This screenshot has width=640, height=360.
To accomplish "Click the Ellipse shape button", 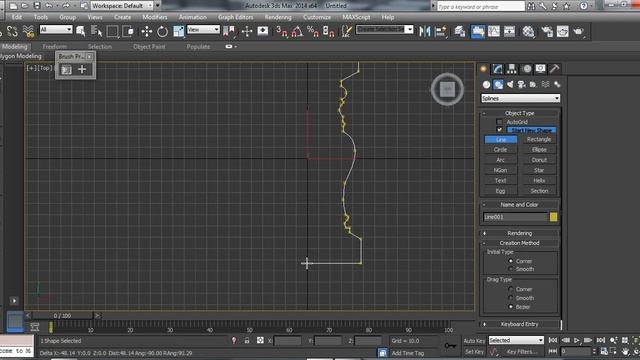I will tap(539, 149).
